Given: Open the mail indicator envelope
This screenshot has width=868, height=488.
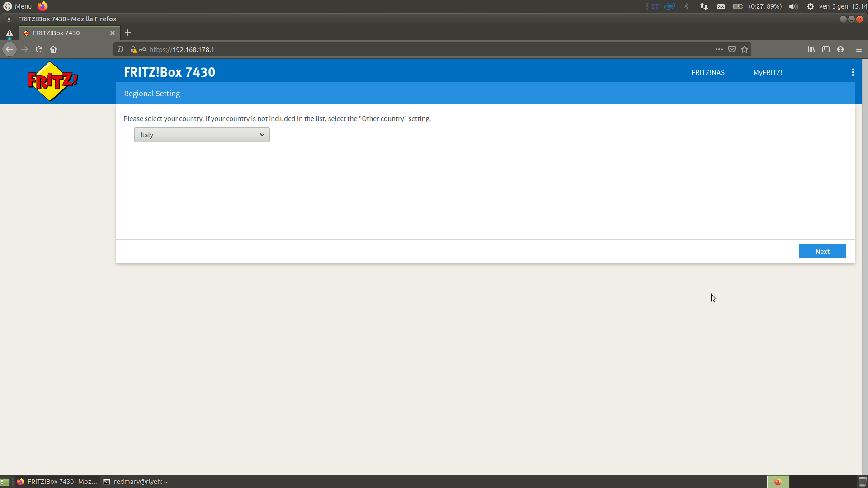Looking at the screenshot, I should (721, 6).
